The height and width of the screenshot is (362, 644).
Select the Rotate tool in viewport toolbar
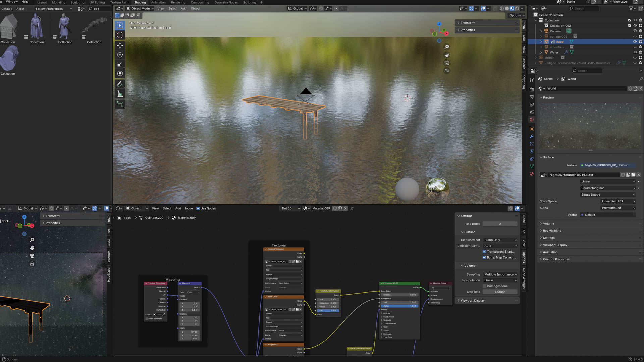point(120,55)
